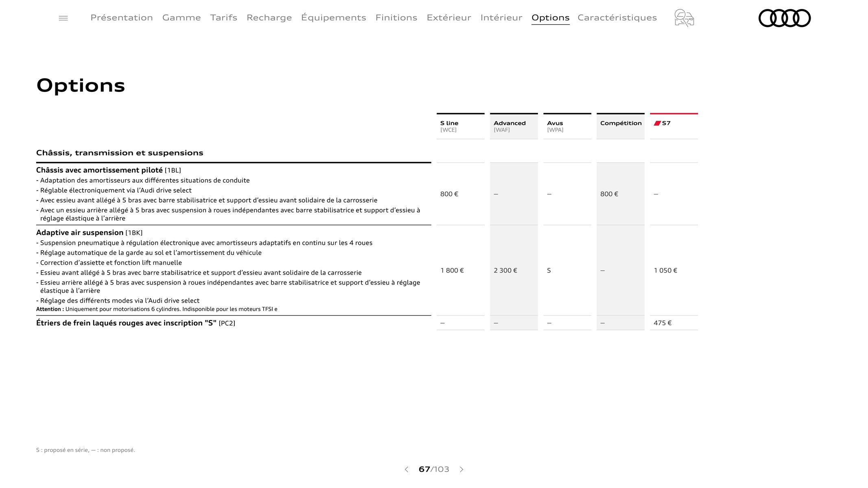Click the 67/103 page counter

[434, 469]
